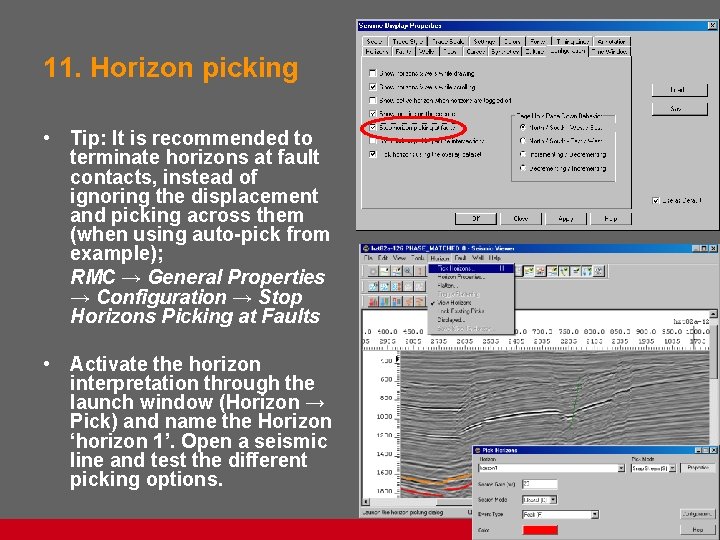The image size is (720, 540).
Task: Click Apply in Seismic Display Properties
Action: coord(566,219)
